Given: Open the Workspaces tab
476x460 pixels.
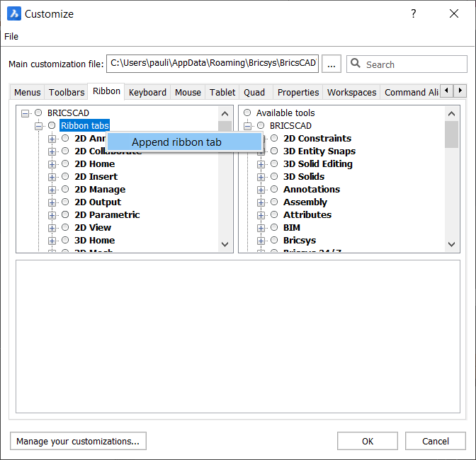Looking at the screenshot, I should [x=351, y=92].
